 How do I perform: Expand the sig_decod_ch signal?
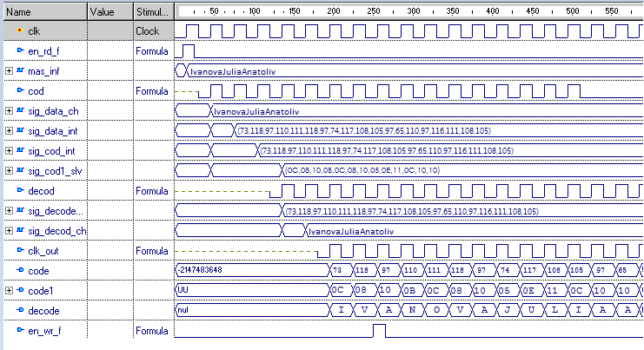click(x=9, y=231)
